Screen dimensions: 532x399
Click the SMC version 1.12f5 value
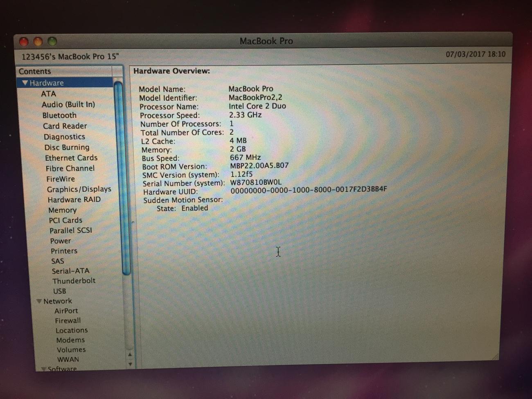[x=241, y=174]
